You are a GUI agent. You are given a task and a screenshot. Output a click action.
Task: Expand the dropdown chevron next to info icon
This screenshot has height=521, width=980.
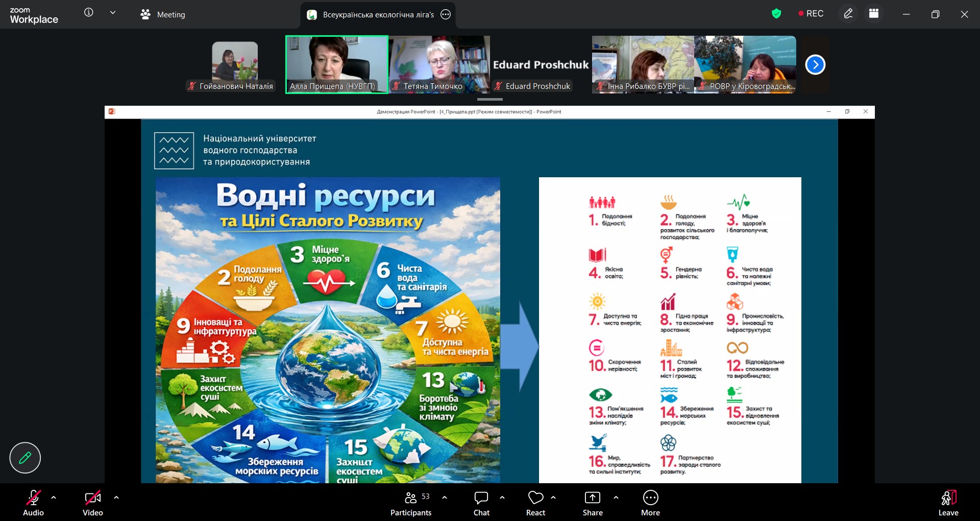[113, 13]
